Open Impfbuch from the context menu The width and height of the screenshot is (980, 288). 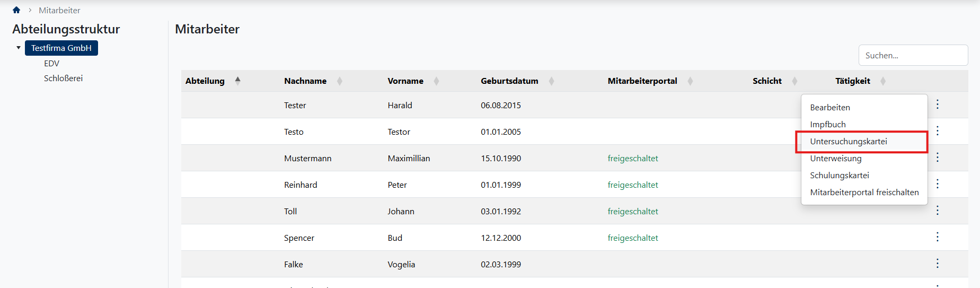tap(828, 125)
